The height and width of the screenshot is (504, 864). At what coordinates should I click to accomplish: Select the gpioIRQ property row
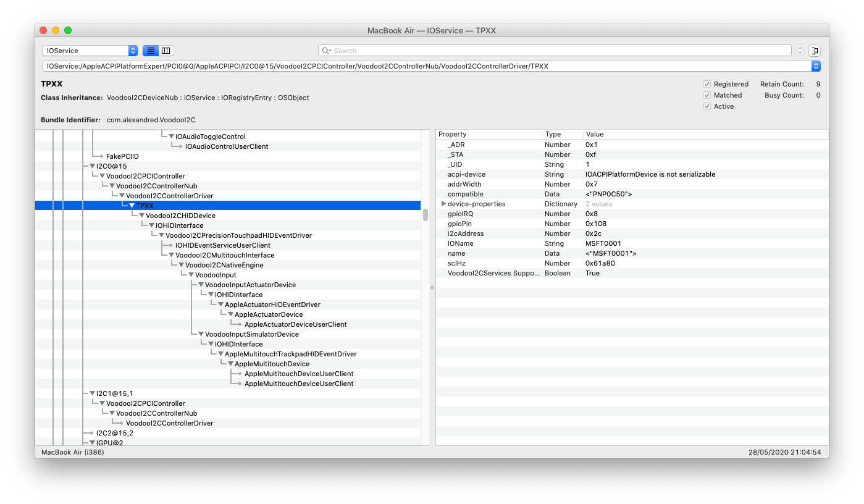pyautogui.click(x=632, y=214)
